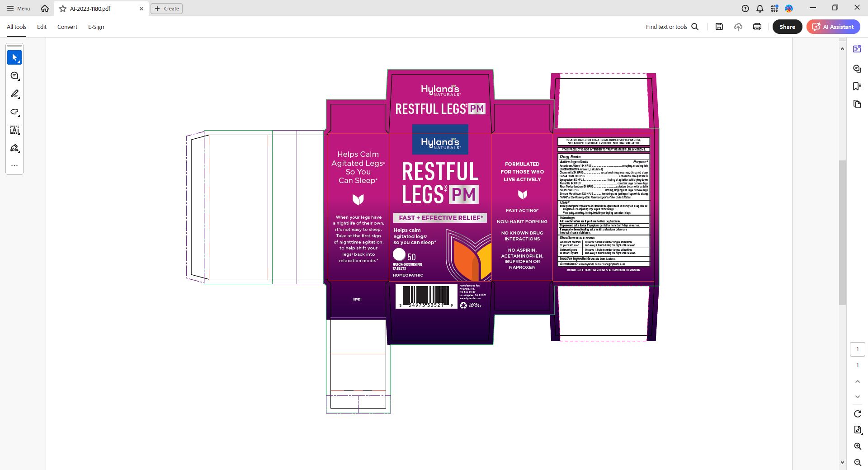Viewport: 868px width, 470px height.
Task: Click the vertical scrollbar thumb
Action: 842,233
